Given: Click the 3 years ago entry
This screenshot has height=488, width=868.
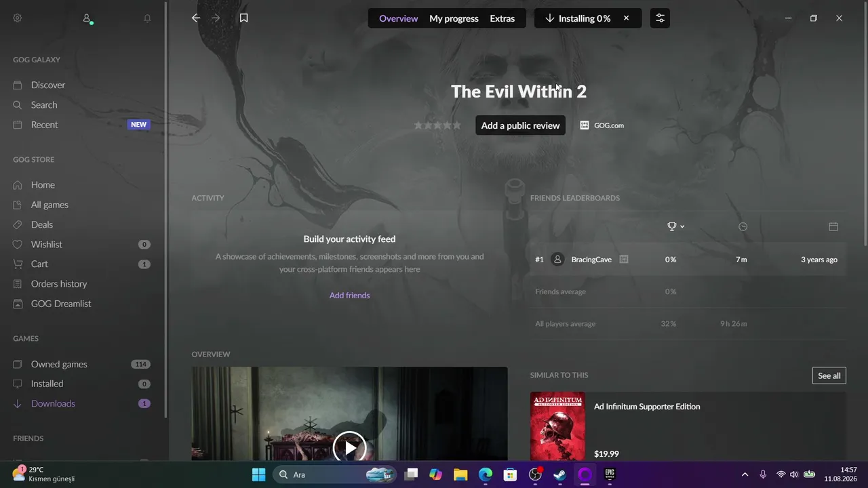Looking at the screenshot, I should pyautogui.click(x=819, y=260).
